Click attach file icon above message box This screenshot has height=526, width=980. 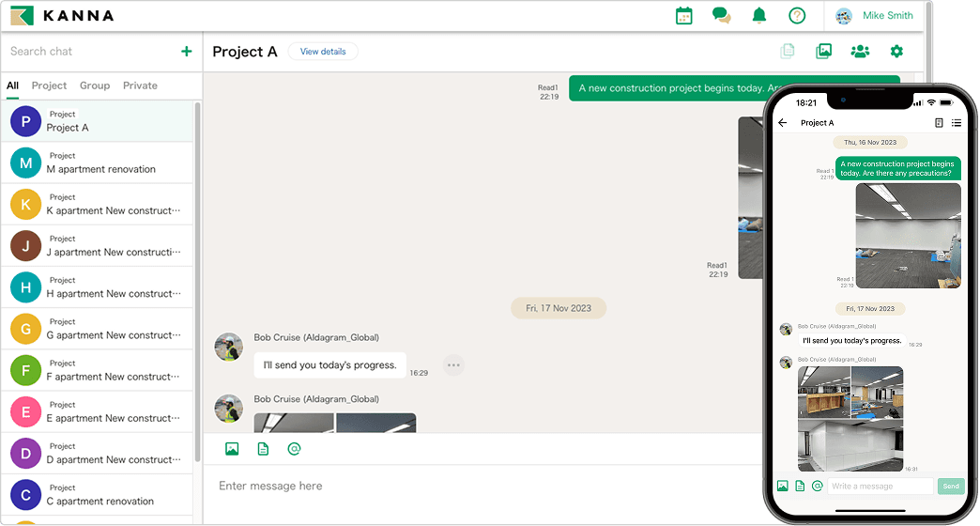pos(263,448)
